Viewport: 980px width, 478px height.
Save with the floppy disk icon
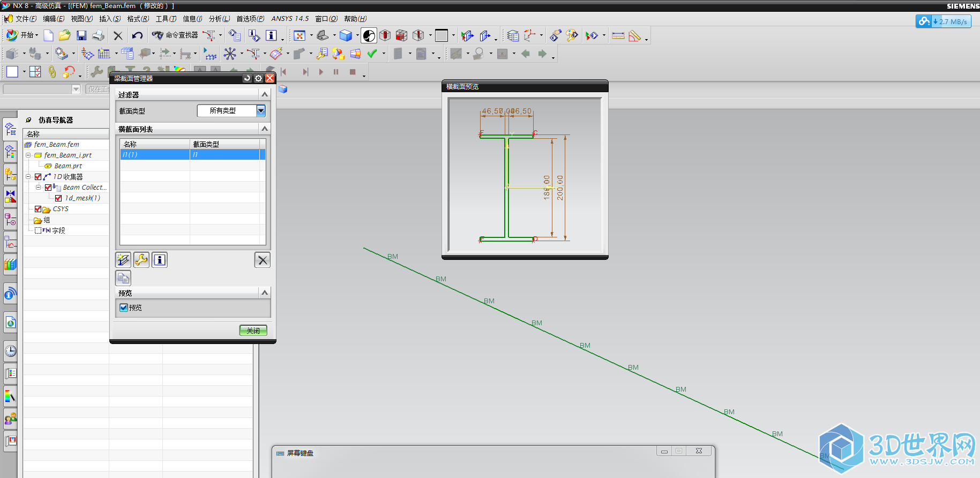click(81, 35)
